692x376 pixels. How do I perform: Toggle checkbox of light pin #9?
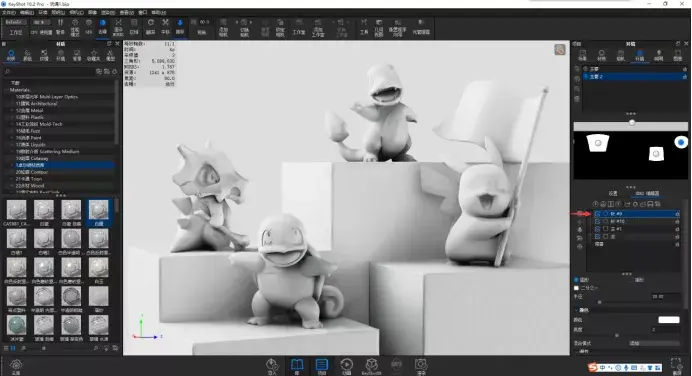(x=598, y=214)
